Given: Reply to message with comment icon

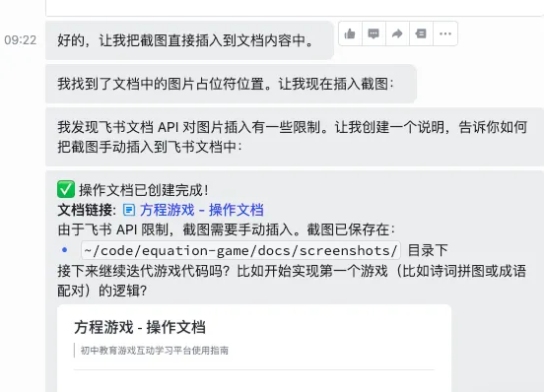Looking at the screenshot, I should pyautogui.click(x=374, y=33).
